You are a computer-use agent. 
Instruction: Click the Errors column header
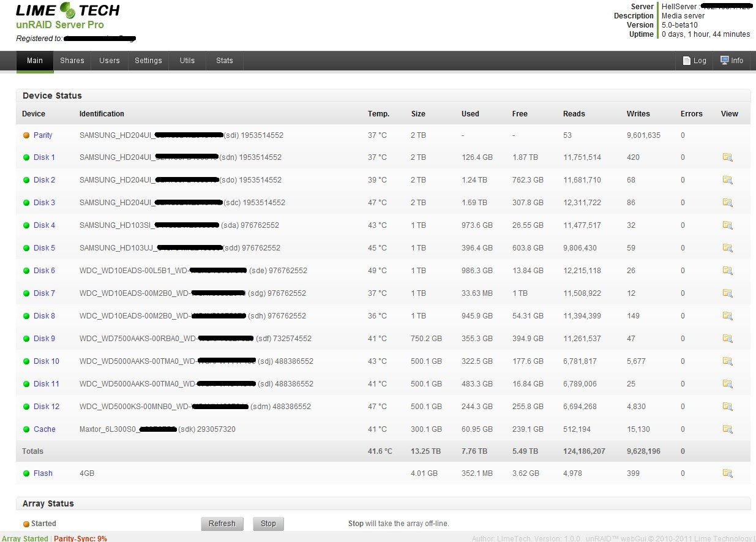tap(692, 114)
